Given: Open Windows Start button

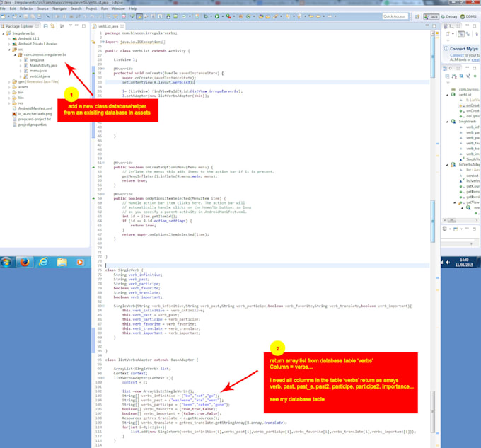Looking at the screenshot, I should point(6,263).
